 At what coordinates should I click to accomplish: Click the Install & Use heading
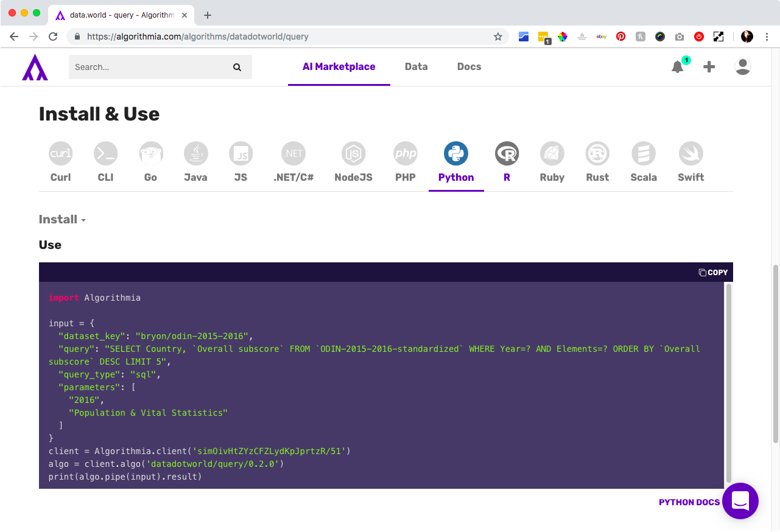[x=99, y=114]
